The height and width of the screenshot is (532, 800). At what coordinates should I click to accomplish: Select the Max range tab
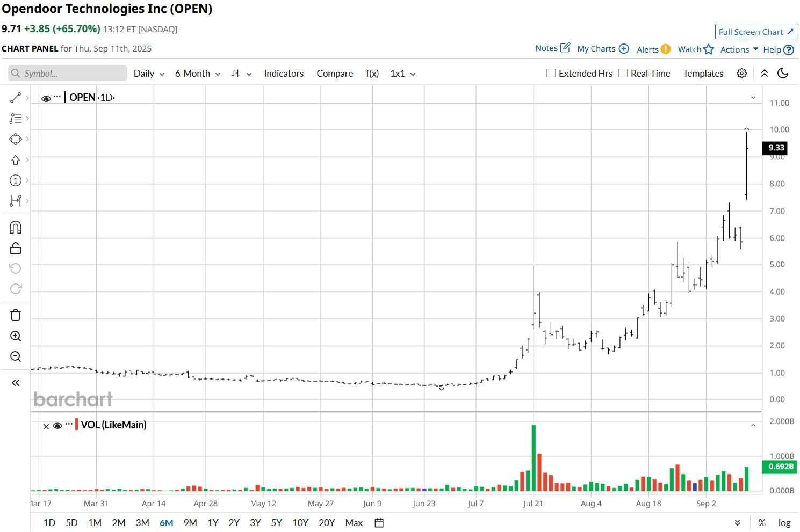coord(354,523)
